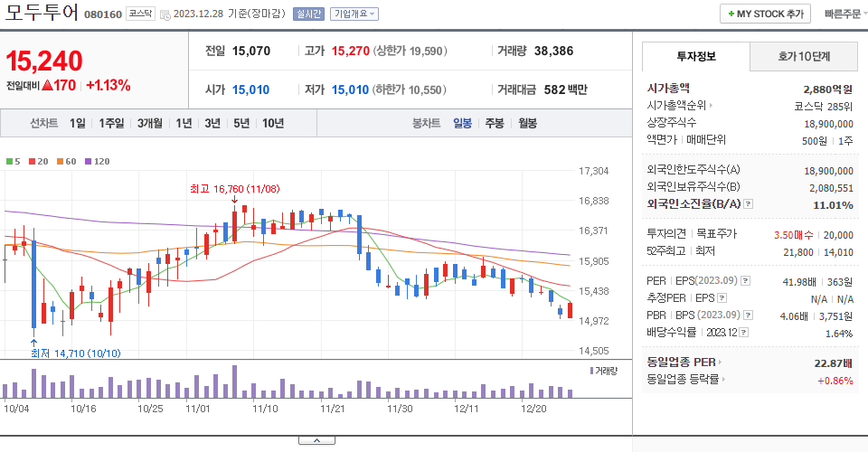Open the 시가총액순위 link
Image resolution: width=868 pixels, height=452 pixels.
coord(679,105)
